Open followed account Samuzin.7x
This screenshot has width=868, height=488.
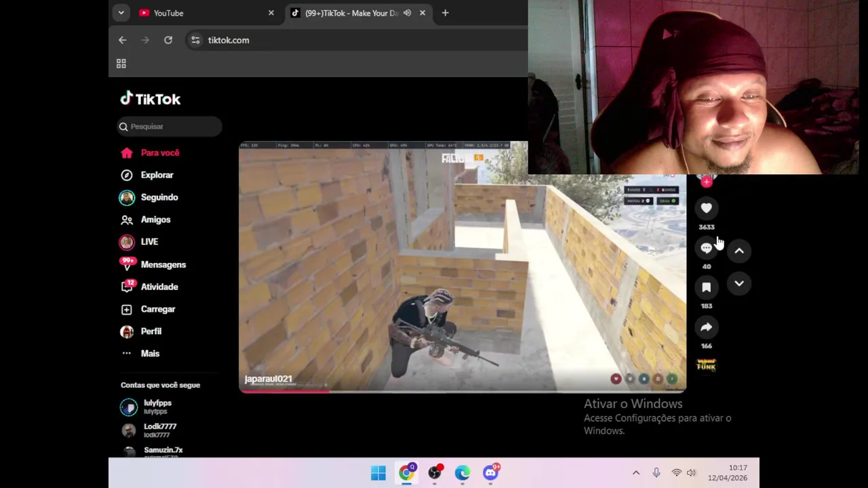tap(152, 451)
